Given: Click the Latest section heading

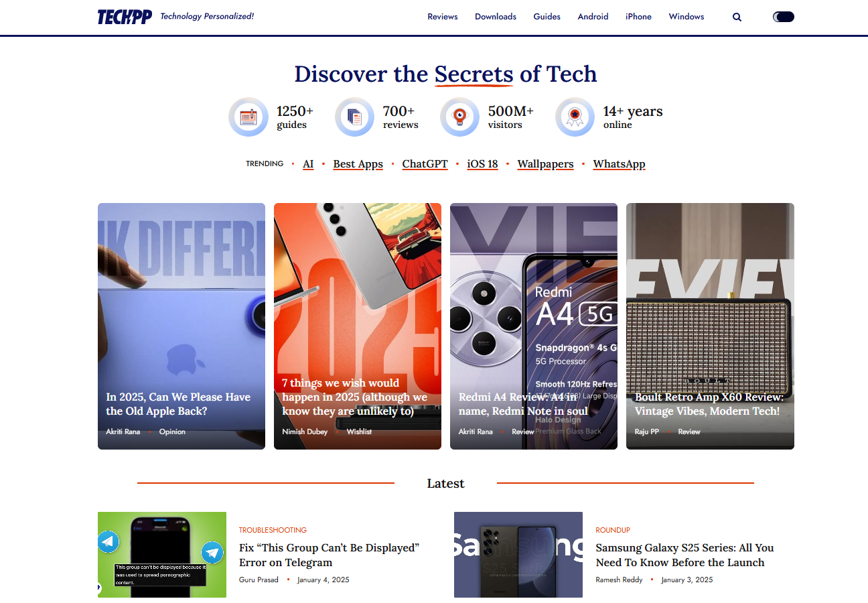Looking at the screenshot, I should point(445,483).
